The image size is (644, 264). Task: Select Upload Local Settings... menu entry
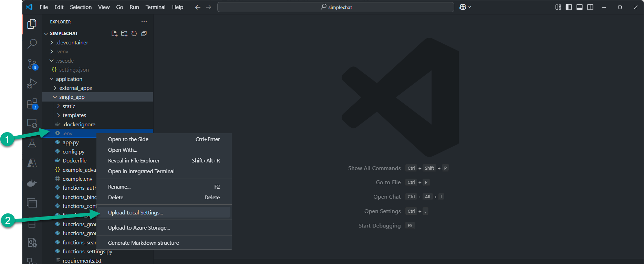click(x=135, y=213)
